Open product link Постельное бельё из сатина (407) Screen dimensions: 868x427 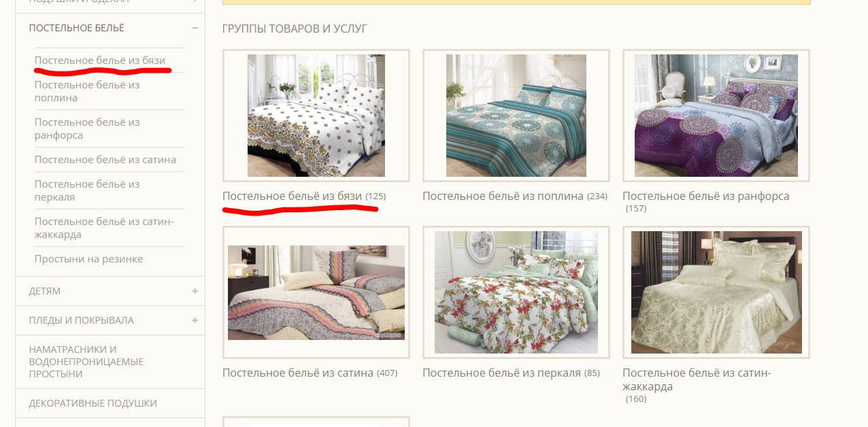310,373
